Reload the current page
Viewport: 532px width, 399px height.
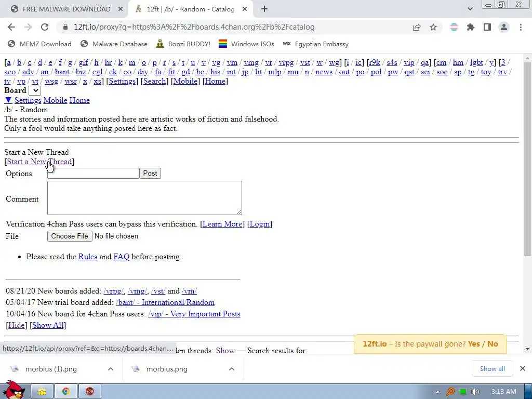tap(45, 27)
